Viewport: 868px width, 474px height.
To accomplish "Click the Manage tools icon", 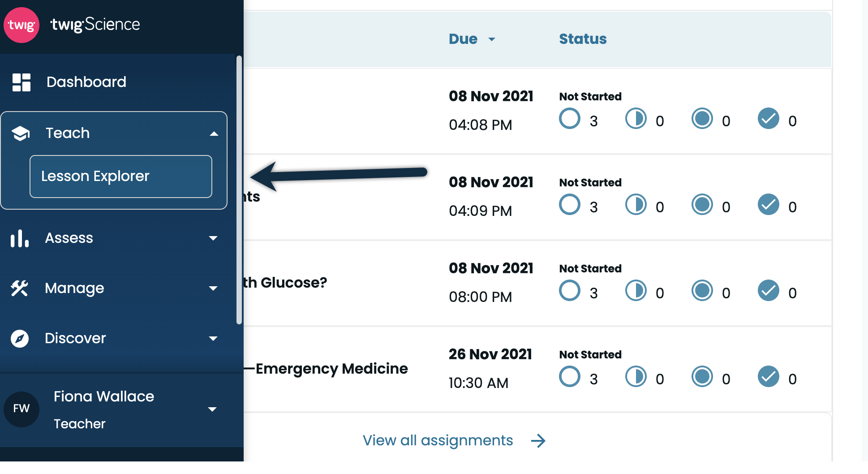I will 20,289.
